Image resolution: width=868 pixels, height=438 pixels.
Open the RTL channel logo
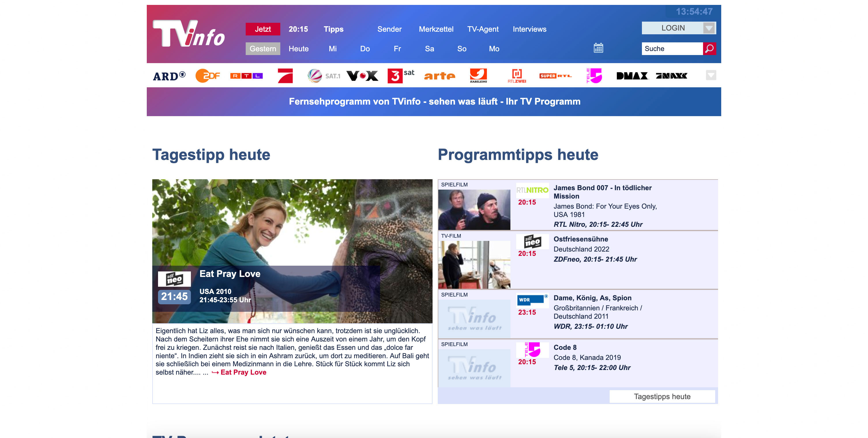coord(246,76)
